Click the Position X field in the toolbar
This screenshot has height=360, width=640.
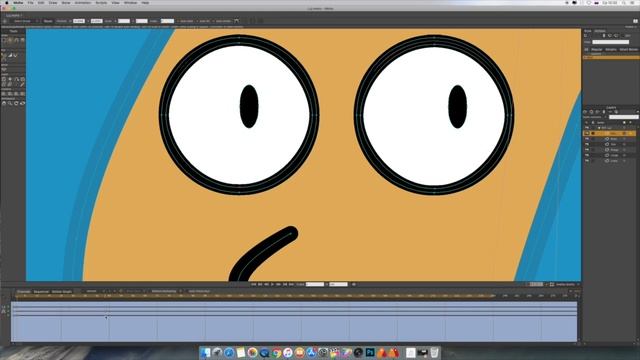(79, 21)
